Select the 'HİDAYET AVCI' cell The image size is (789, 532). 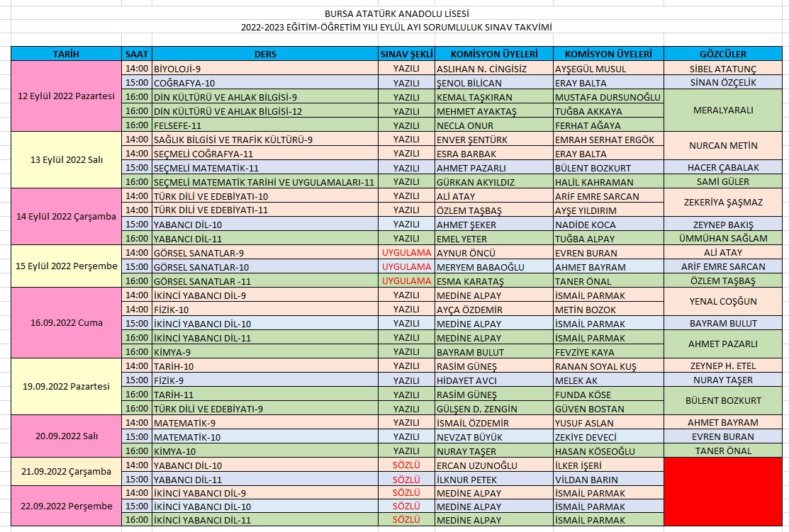(x=493, y=380)
